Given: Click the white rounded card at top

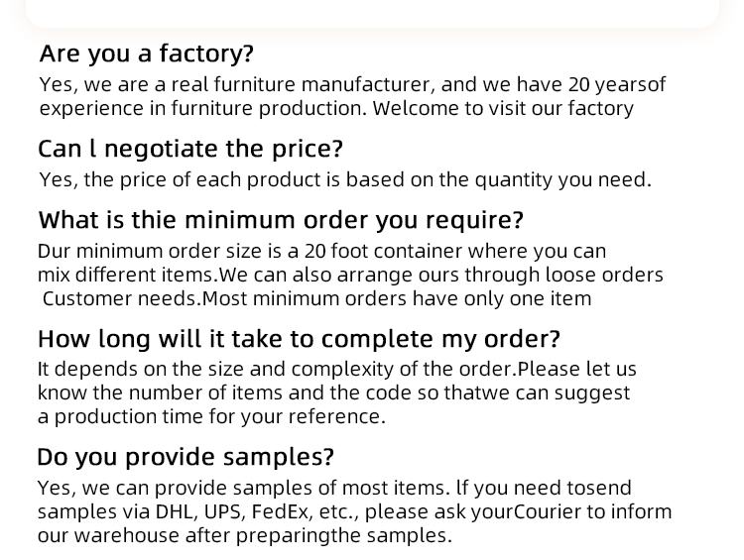Looking at the screenshot, I should 372,13.
